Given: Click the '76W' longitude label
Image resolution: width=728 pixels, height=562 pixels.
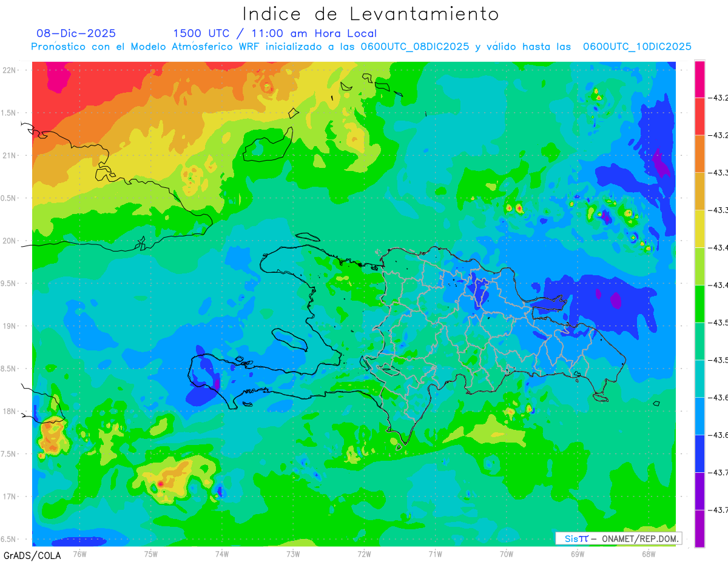Looking at the screenshot, I should 79,554.
